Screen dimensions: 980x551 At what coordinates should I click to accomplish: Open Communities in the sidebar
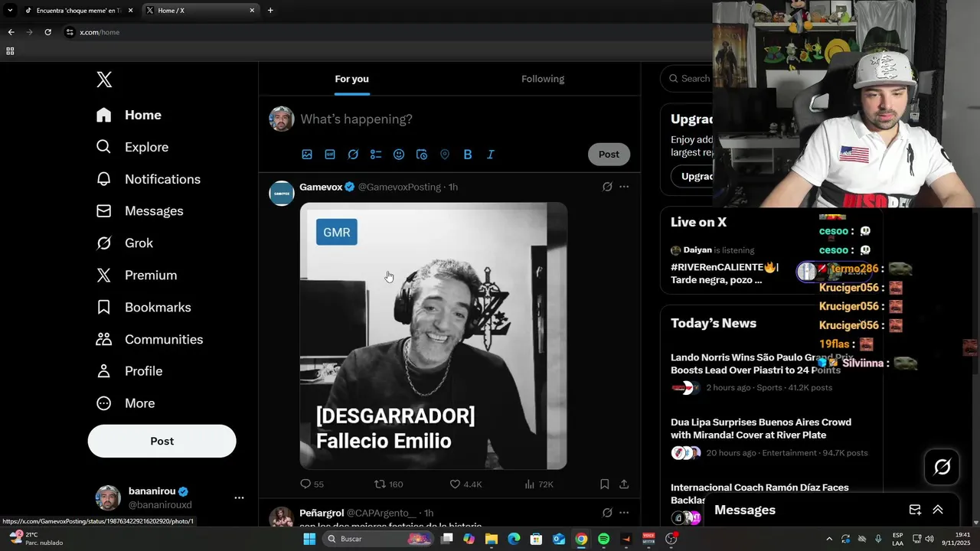click(x=149, y=339)
